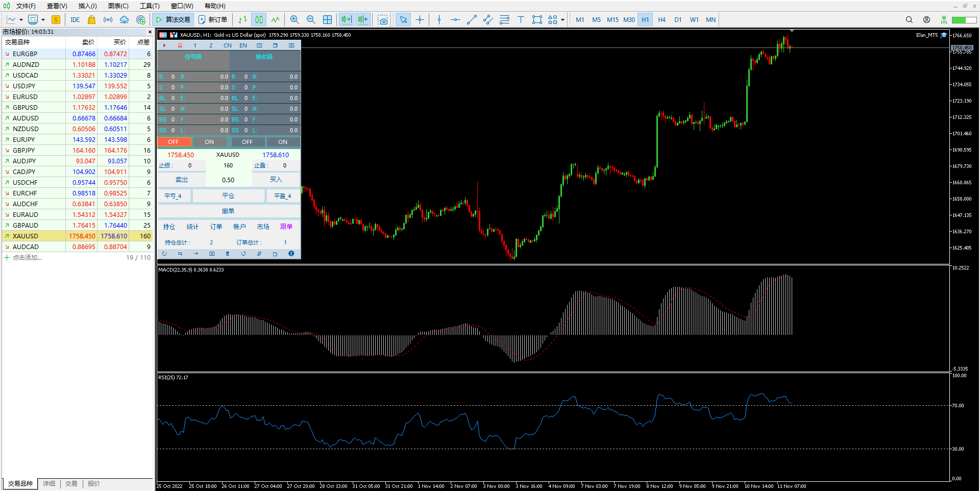Switch receiver side to OFF
Viewport: 980px width, 491px height.
tap(247, 142)
